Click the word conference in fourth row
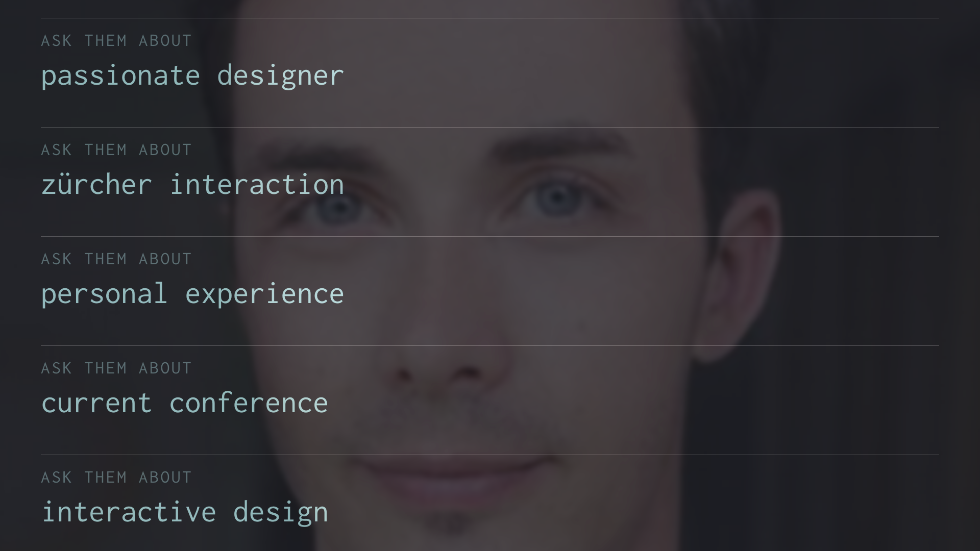The height and width of the screenshot is (551, 980). click(249, 403)
